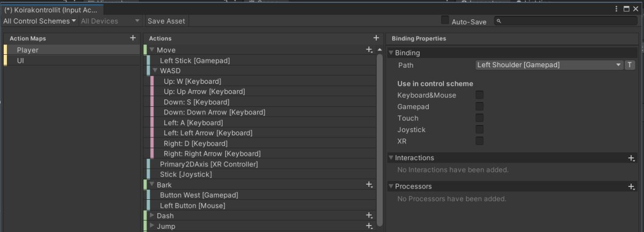
Task: Click the scrollbar up arrow in Actions
Action: tap(380, 49)
